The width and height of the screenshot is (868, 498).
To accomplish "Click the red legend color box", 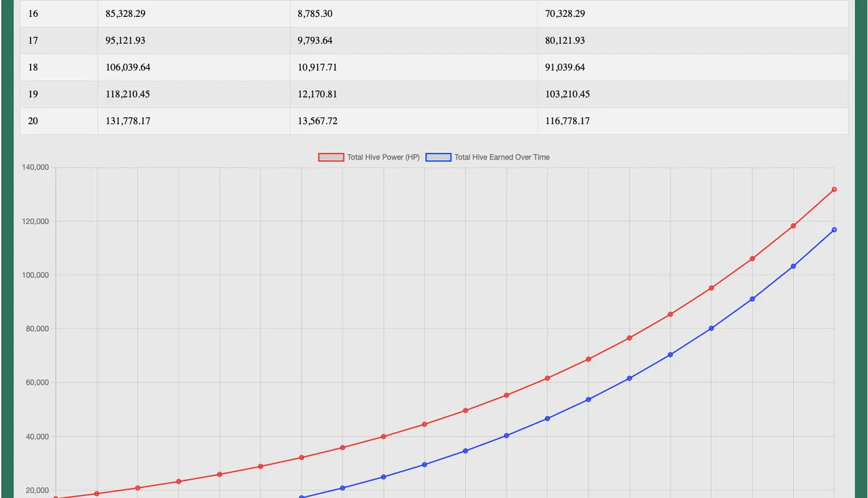I will (x=331, y=157).
